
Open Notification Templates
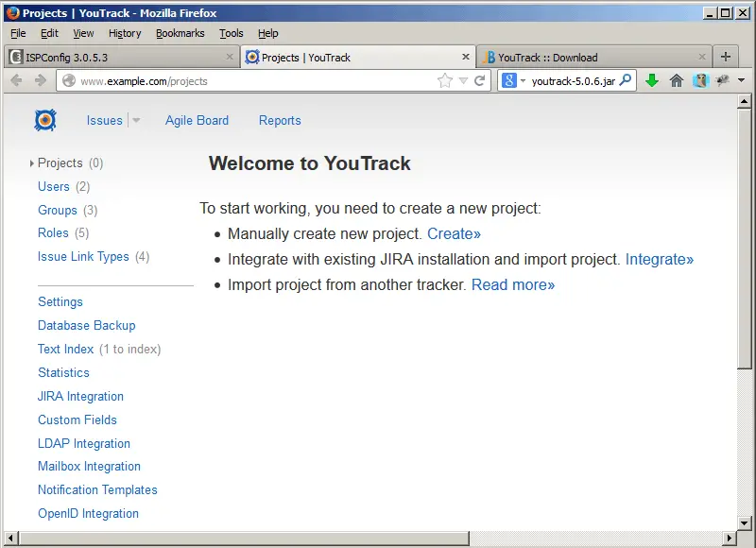[x=97, y=489]
